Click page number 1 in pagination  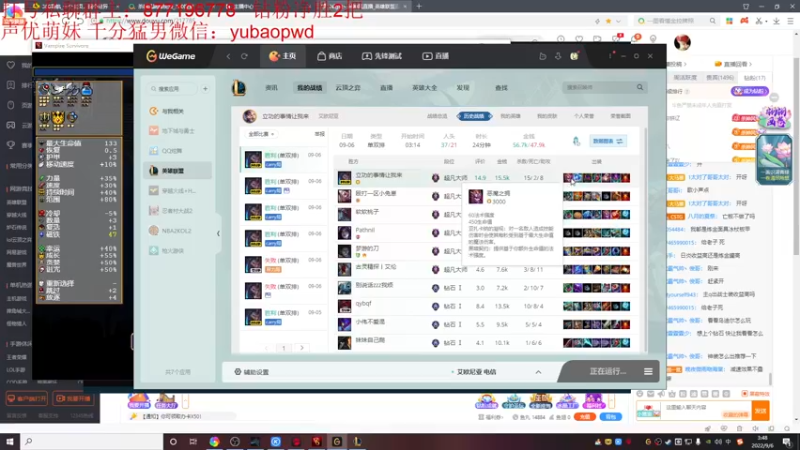click(x=284, y=348)
